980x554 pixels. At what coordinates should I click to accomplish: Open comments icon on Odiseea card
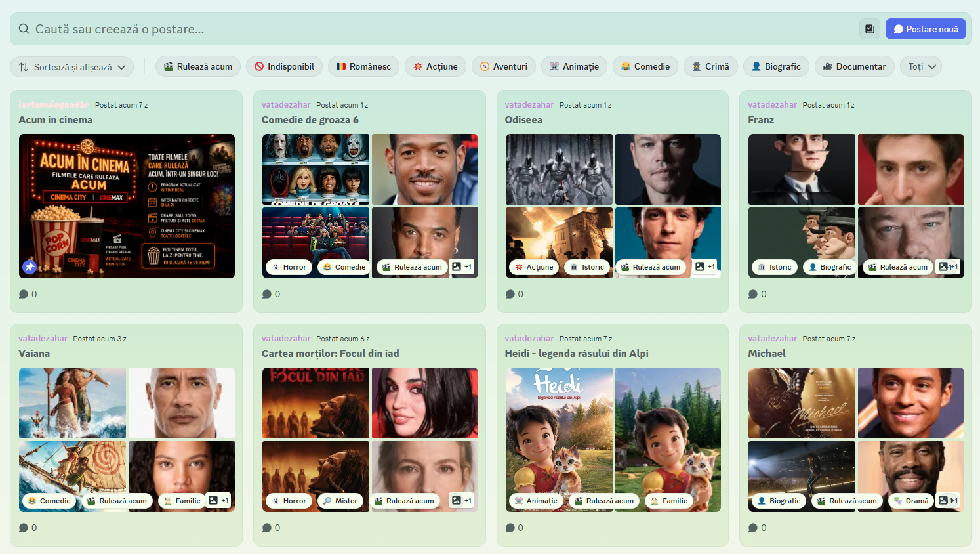510,294
